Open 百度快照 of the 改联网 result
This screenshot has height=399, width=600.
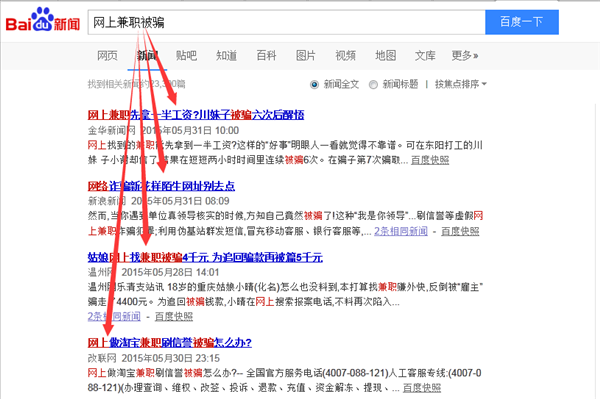tap(422, 388)
